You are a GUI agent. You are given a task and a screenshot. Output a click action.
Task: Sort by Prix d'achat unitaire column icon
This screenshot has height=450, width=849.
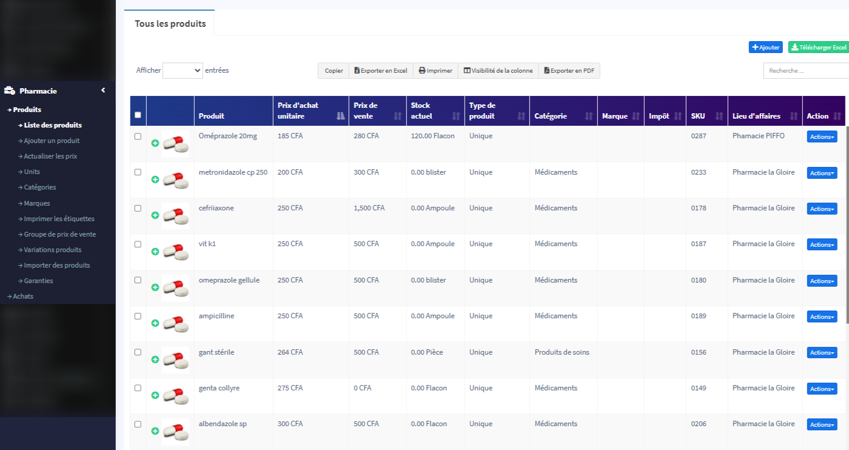click(x=340, y=116)
